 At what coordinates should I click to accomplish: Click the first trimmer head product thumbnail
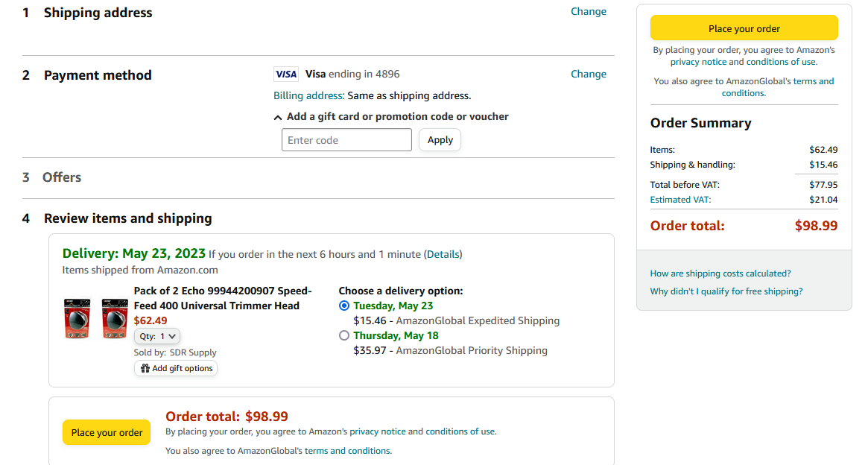point(77,320)
